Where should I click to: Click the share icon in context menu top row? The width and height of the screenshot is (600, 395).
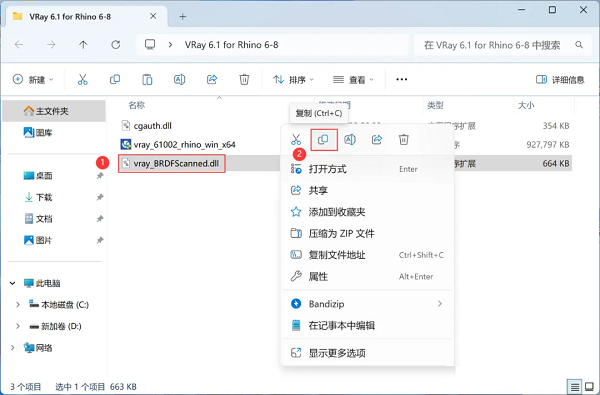377,139
